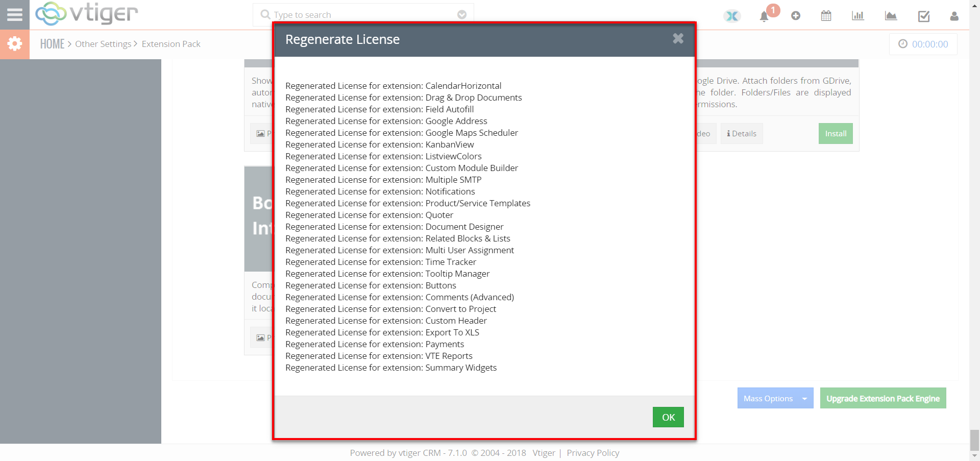Click the 00:00:00 timer button
This screenshot has width=980, height=461.
click(x=923, y=44)
